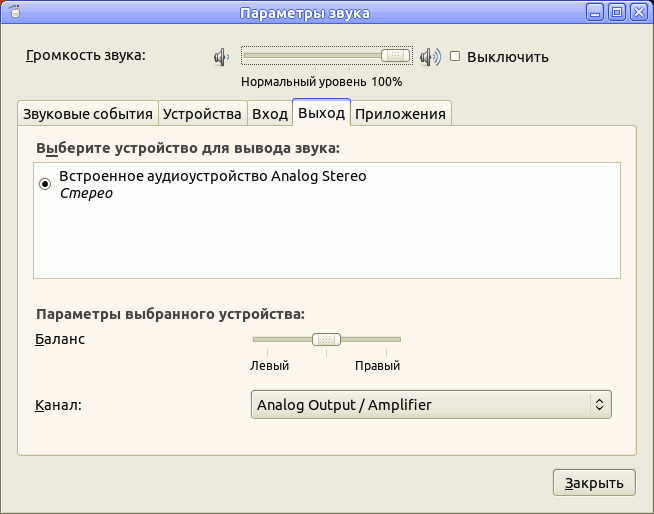Maximize the sound settings window
654x514 pixels.
pos(617,12)
